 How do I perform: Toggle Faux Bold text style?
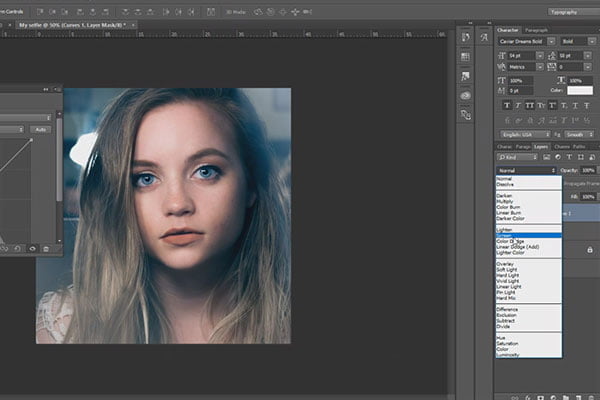[x=507, y=106]
